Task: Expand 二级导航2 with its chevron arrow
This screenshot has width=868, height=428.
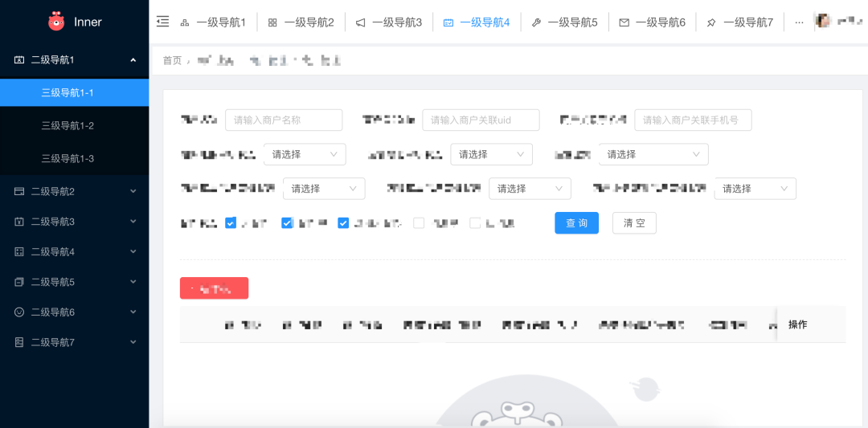Action: coord(133,191)
